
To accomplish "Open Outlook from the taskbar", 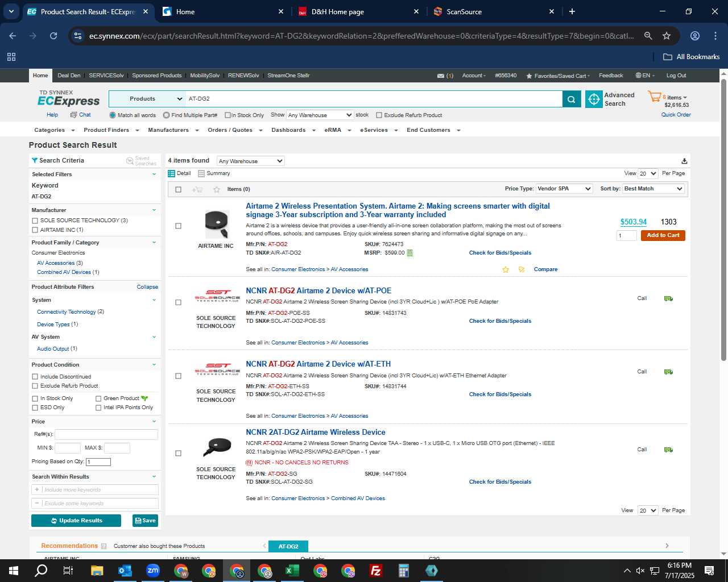I will (125, 571).
